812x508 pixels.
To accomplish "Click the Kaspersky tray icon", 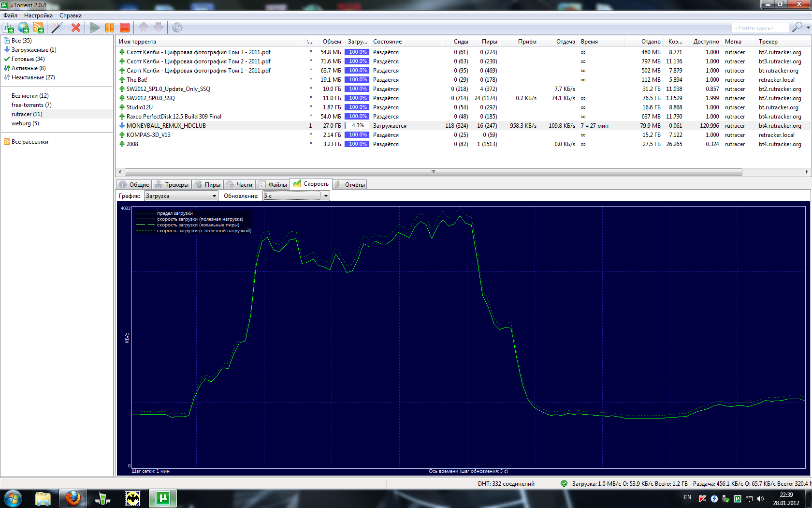I will pyautogui.click(x=703, y=499).
